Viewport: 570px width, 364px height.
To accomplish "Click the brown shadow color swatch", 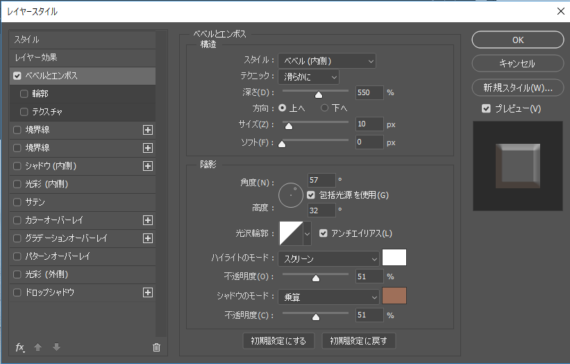I will [394, 296].
